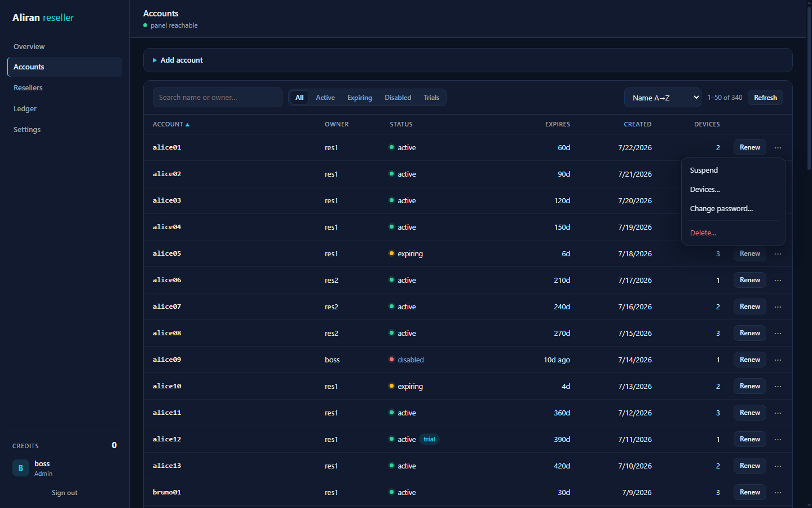Filter accounts by Expiring
The height and width of the screenshot is (508, 812).
pyautogui.click(x=360, y=98)
